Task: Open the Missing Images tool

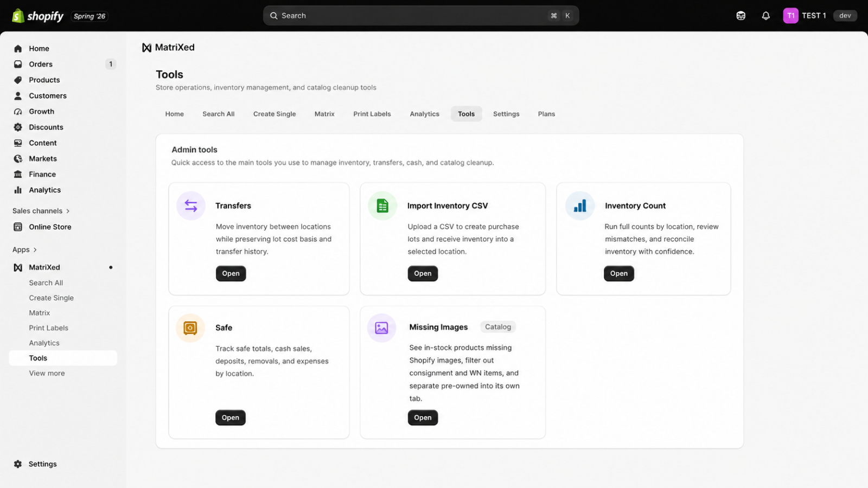Action: tap(423, 418)
